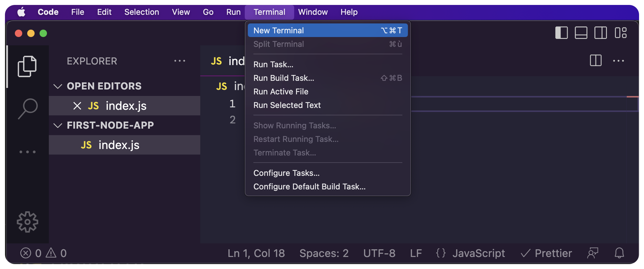Click the feedback person icon in status bar

pyautogui.click(x=593, y=253)
